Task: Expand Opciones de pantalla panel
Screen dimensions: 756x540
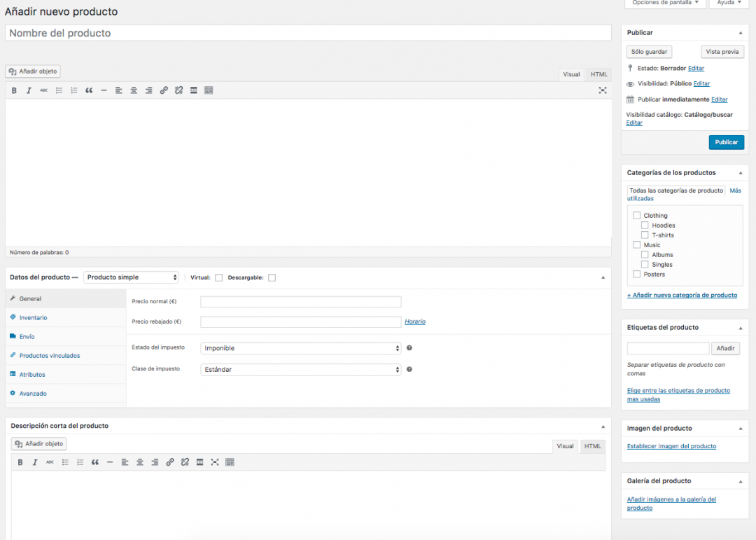Action: click(664, 3)
